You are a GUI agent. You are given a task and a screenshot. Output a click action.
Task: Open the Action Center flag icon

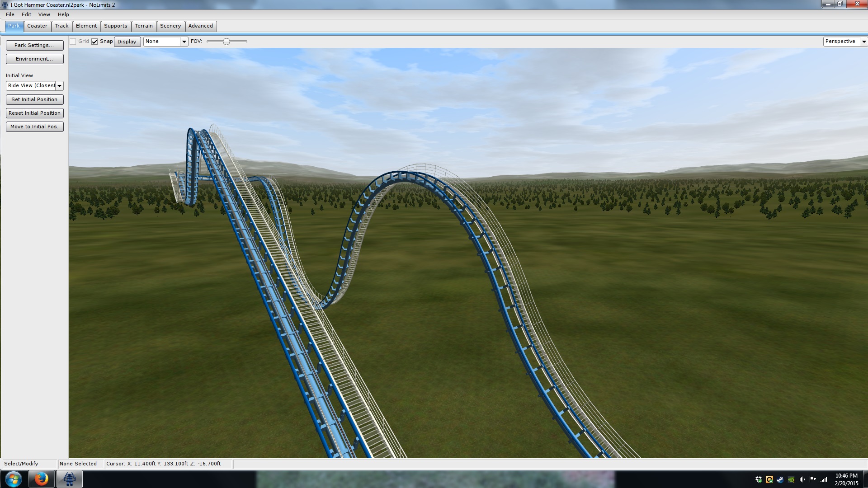(x=813, y=479)
